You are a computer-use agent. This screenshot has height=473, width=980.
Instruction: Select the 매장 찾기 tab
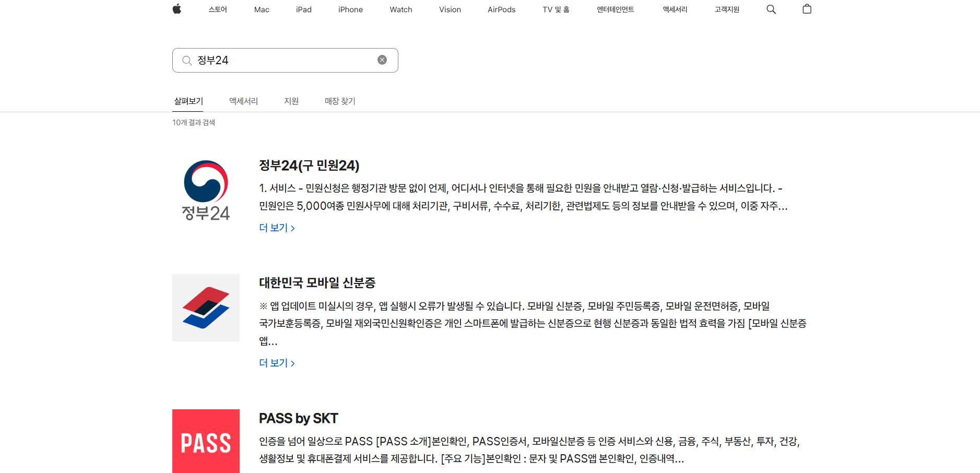point(339,101)
